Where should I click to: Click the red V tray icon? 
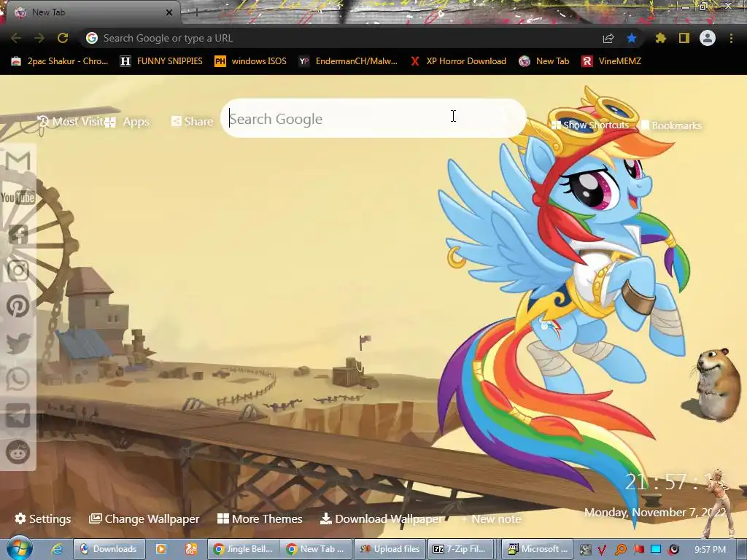tap(602, 550)
